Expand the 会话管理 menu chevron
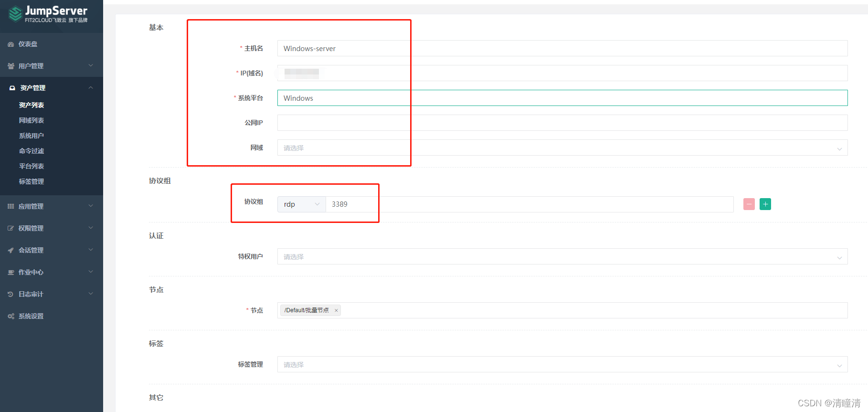868x412 pixels. pos(91,250)
